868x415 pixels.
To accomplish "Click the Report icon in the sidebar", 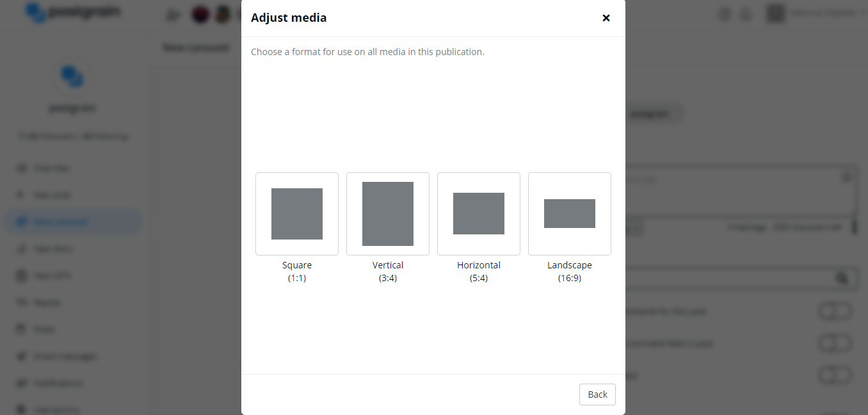I will [22, 303].
